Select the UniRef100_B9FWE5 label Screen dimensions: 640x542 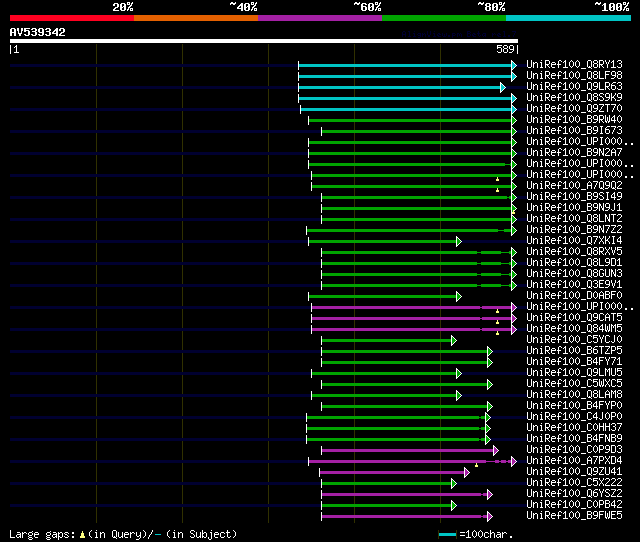pos(574,516)
